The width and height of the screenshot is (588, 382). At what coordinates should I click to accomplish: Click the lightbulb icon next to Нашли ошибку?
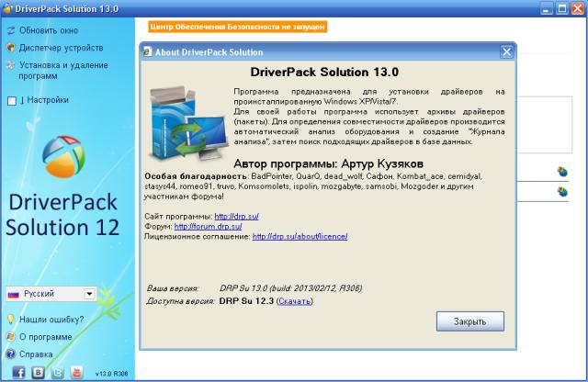click(11, 320)
